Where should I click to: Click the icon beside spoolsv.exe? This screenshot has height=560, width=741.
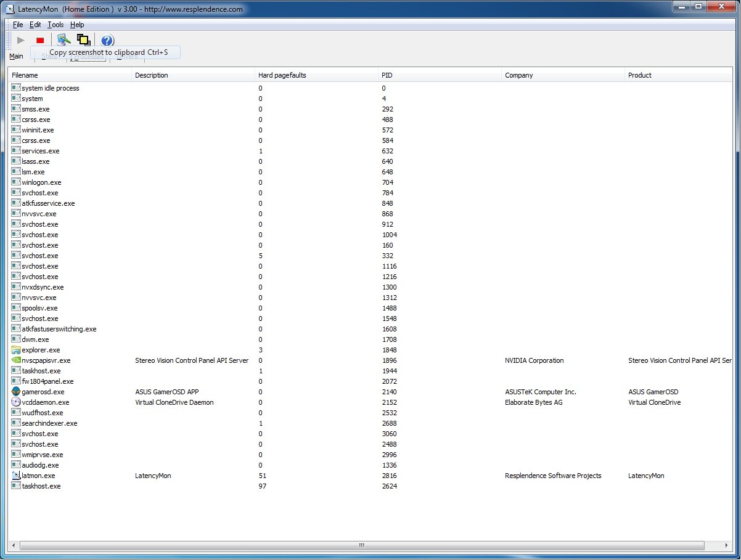point(16,308)
